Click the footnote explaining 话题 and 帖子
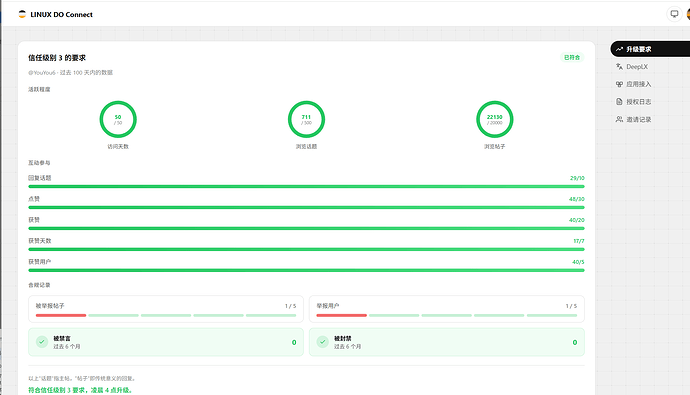This screenshot has height=395, width=690. click(82, 378)
